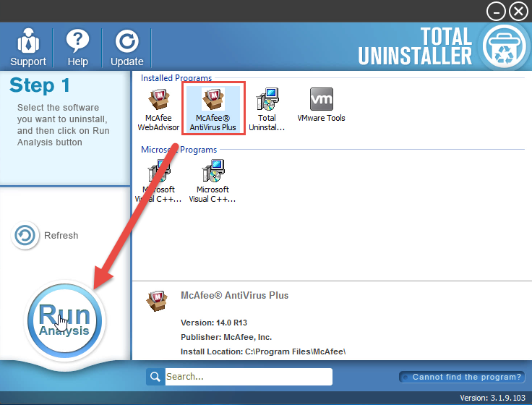Open the Help section
Screen dimensions: 532x405
[77, 47]
